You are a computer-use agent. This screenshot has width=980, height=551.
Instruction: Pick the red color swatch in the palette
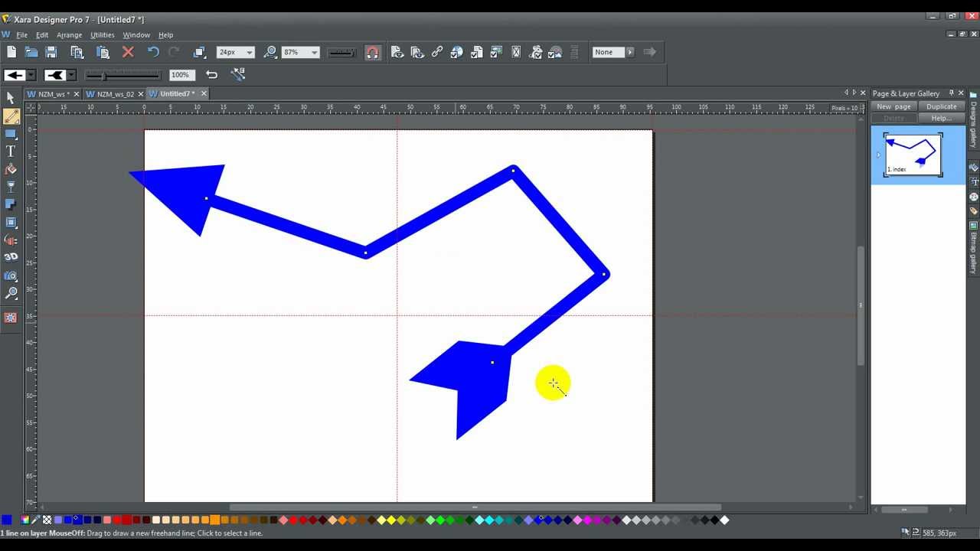[x=117, y=520]
